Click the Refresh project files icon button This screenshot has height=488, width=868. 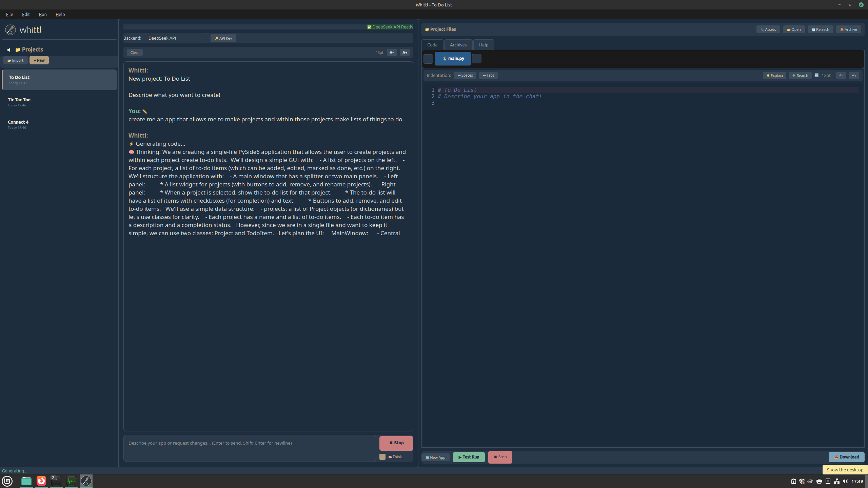pos(820,29)
